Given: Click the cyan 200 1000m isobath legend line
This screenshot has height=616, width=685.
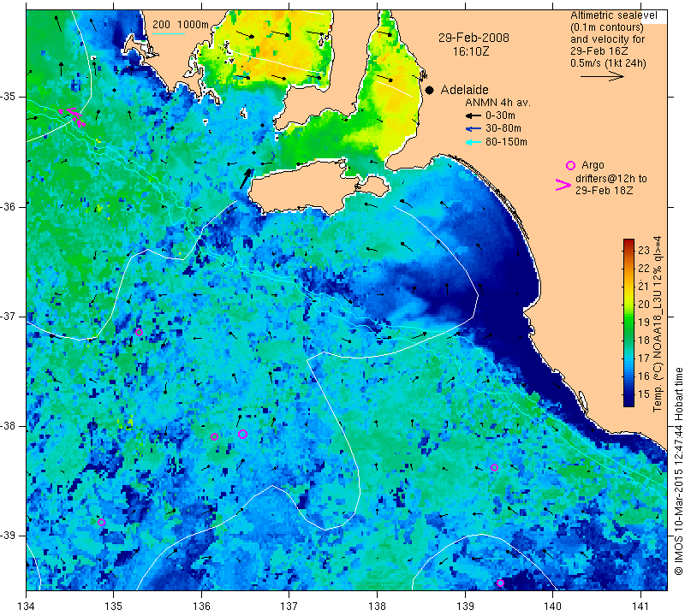Looking at the screenshot, I should [169, 33].
